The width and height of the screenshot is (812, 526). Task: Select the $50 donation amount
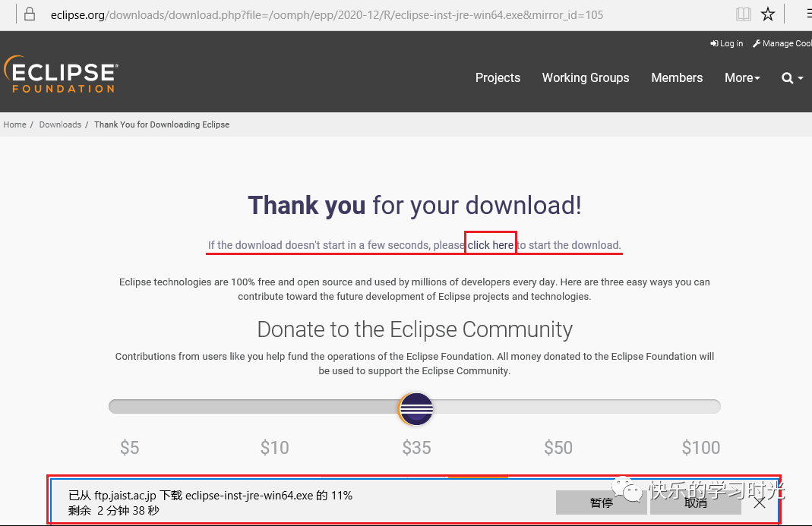(558, 447)
